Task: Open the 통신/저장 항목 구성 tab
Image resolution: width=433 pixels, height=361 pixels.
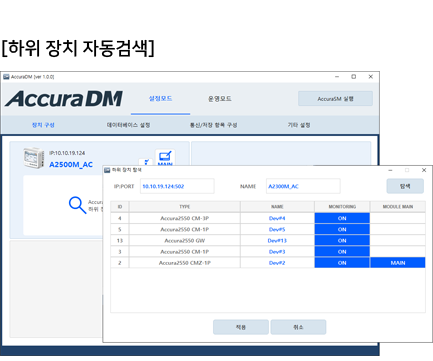Action: [x=213, y=125]
